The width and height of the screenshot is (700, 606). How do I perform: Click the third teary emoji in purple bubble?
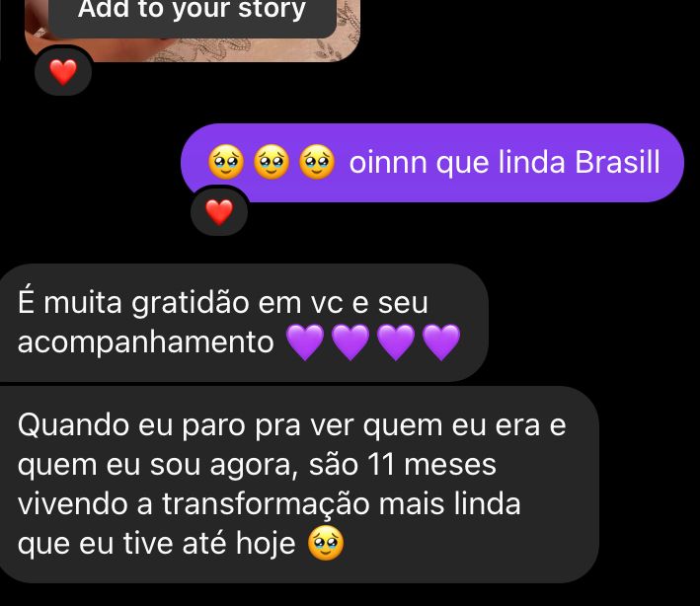tap(317, 162)
